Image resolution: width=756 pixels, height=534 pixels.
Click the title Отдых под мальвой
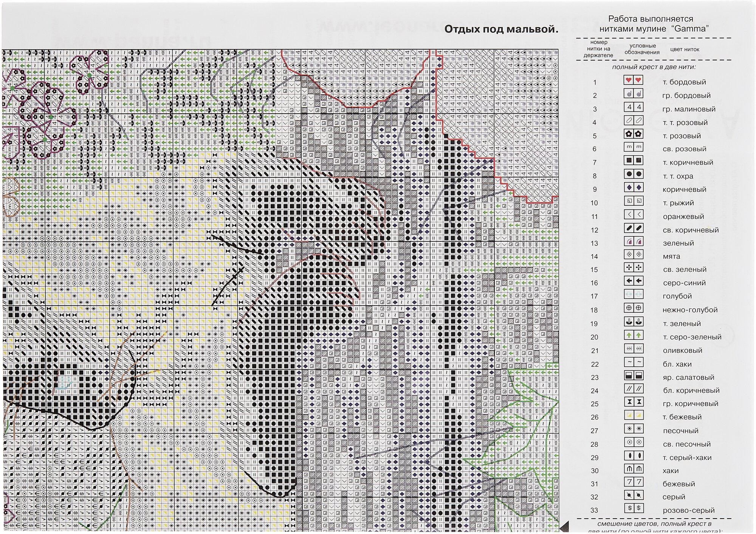point(501,29)
